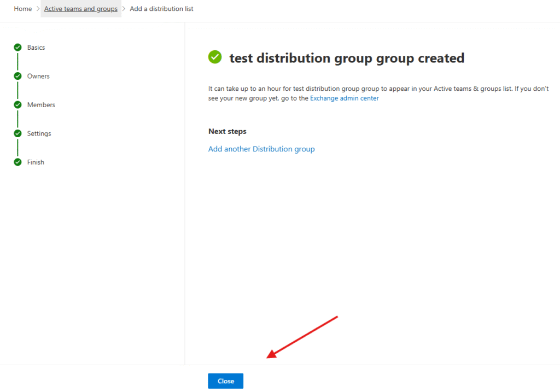The width and height of the screenshot is (560, 392).
Task: Click the large green success checkmark icon
Action: point(215,57)
